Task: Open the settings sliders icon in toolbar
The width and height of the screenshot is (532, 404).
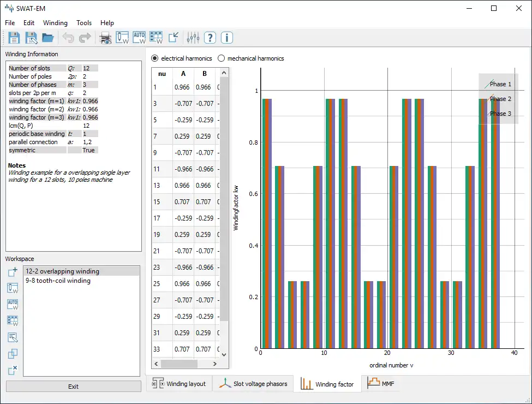Action: pyautogui.click(x=193, y=38)
